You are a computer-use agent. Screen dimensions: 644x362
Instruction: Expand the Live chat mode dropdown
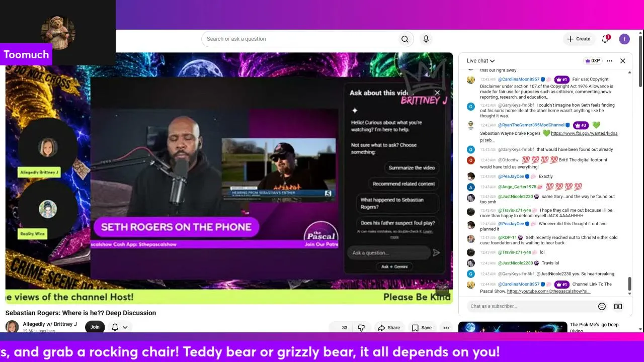[480, 61]
